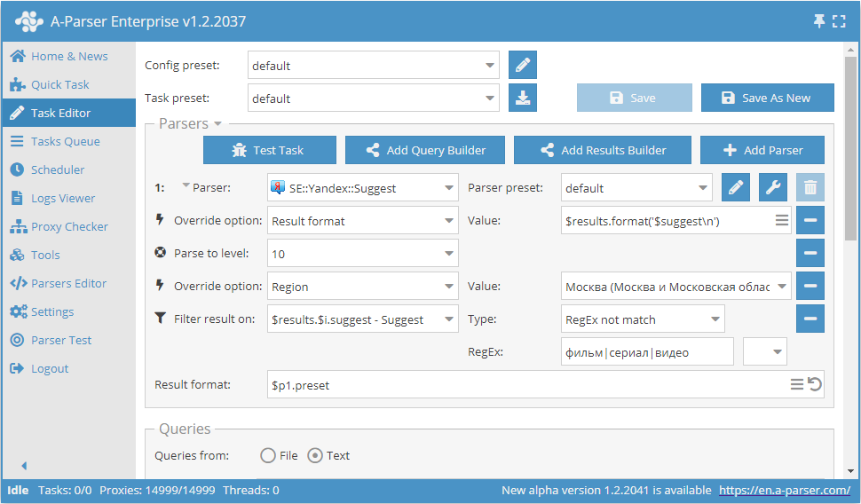Click the download icon next to Task preset
The width and height of the screenshot is (861, 504).
[x=523, y=98]
